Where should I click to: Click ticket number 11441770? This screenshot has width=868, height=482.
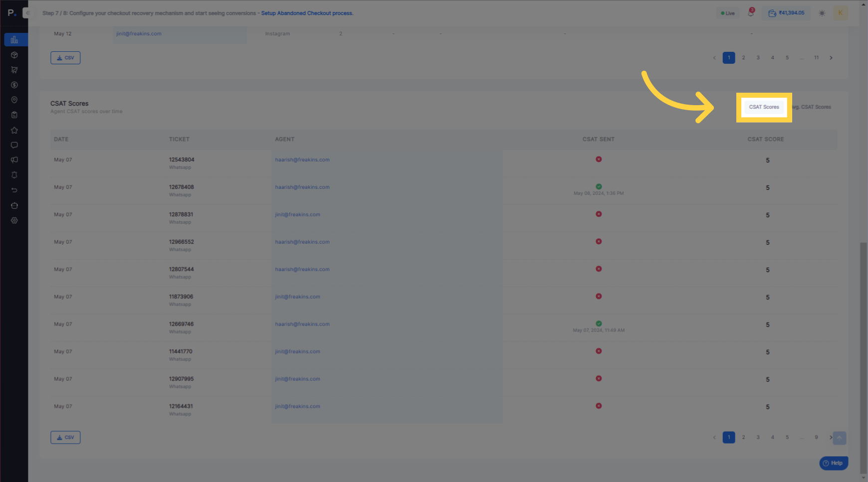tap(181, 352)
